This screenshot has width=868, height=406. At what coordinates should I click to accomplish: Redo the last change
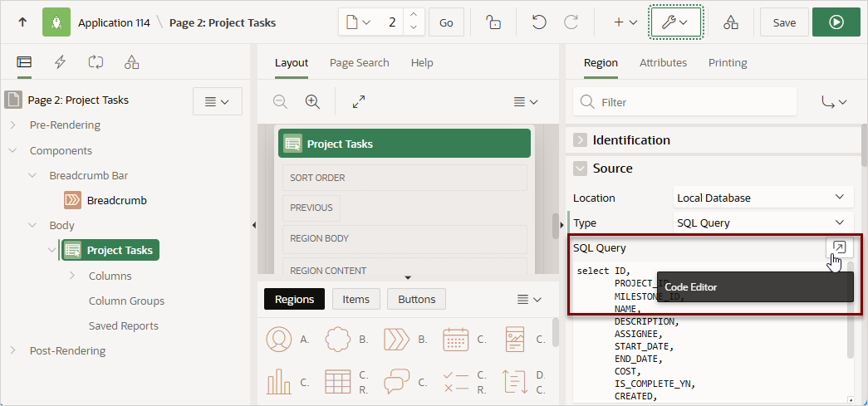(571, 22)
